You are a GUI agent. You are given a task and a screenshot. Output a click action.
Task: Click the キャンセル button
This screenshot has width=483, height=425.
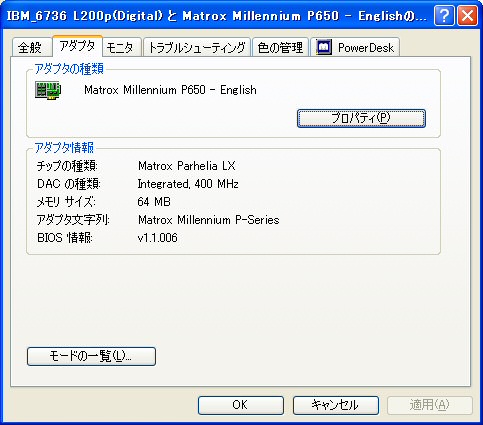tap(336, 405)
